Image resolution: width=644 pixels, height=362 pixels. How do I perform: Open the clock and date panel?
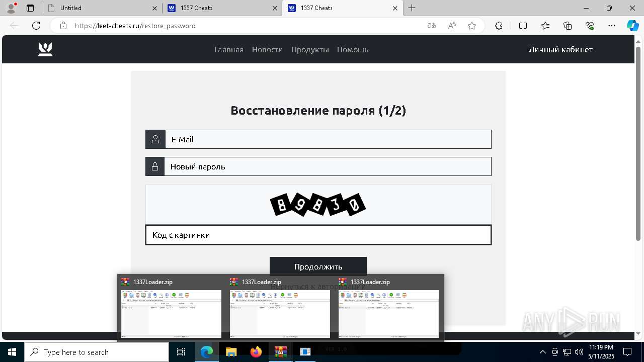coord(601,352)
